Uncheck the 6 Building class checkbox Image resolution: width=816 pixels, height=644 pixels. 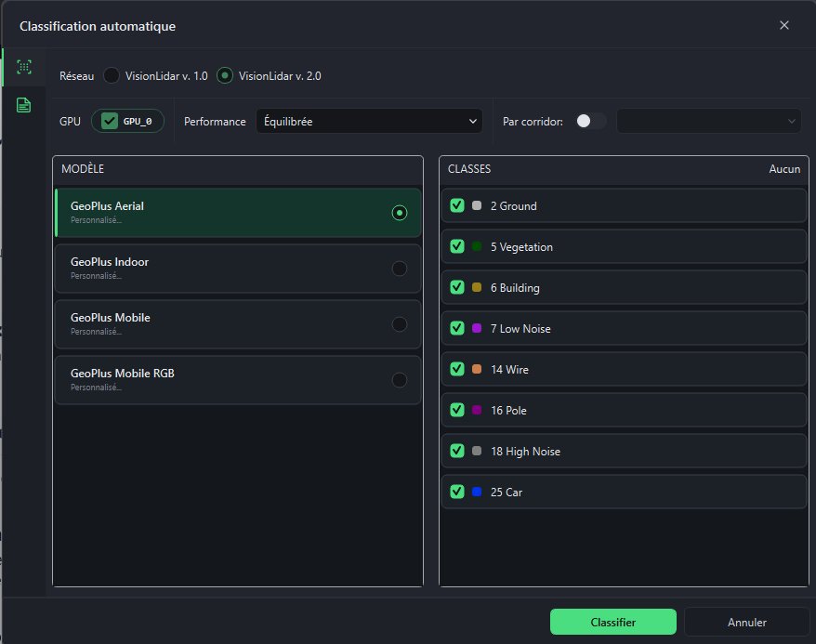pos(457,287)
